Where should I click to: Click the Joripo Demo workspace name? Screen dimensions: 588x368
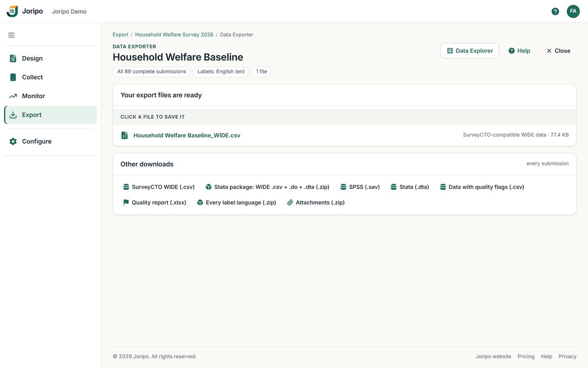tap(69, 11)
